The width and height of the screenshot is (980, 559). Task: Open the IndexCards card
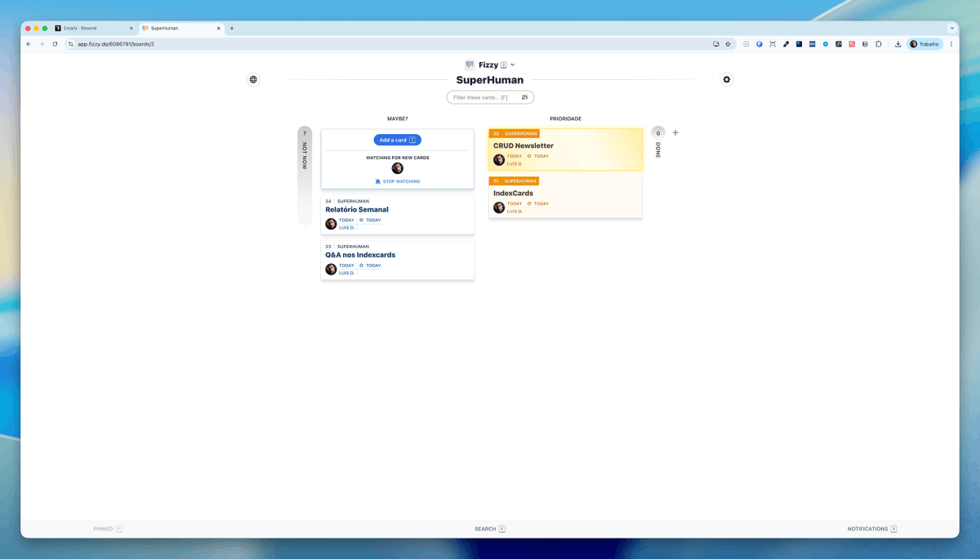click(x=565, y=197)
